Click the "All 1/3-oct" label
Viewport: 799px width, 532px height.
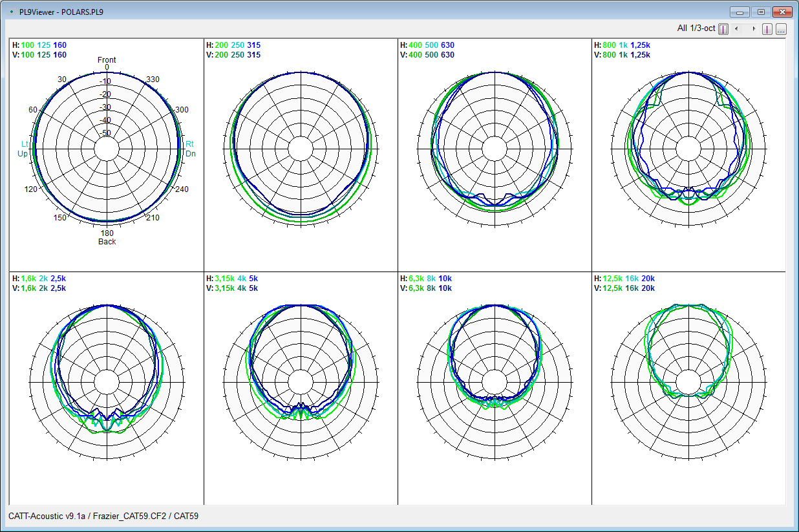(696, 28)
